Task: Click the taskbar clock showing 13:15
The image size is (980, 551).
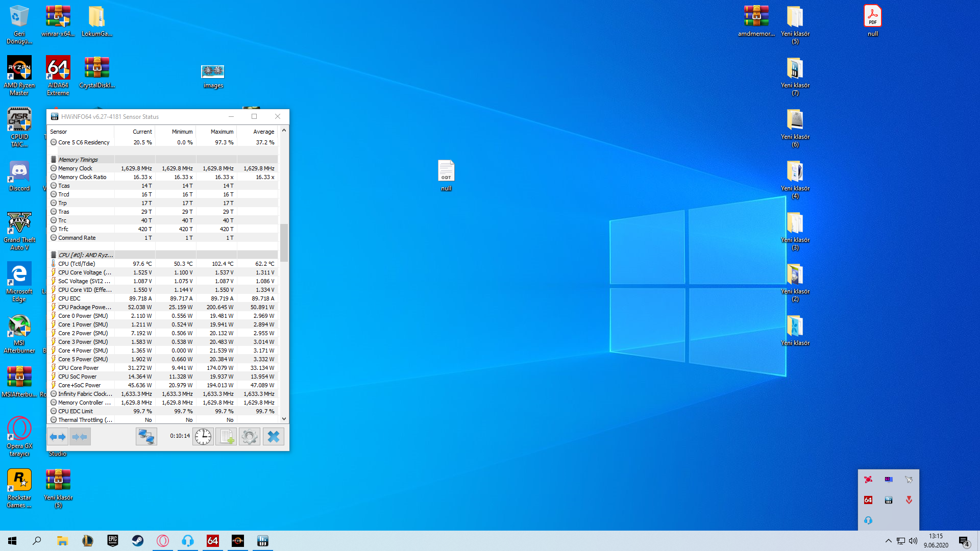Action: (936, 541)
